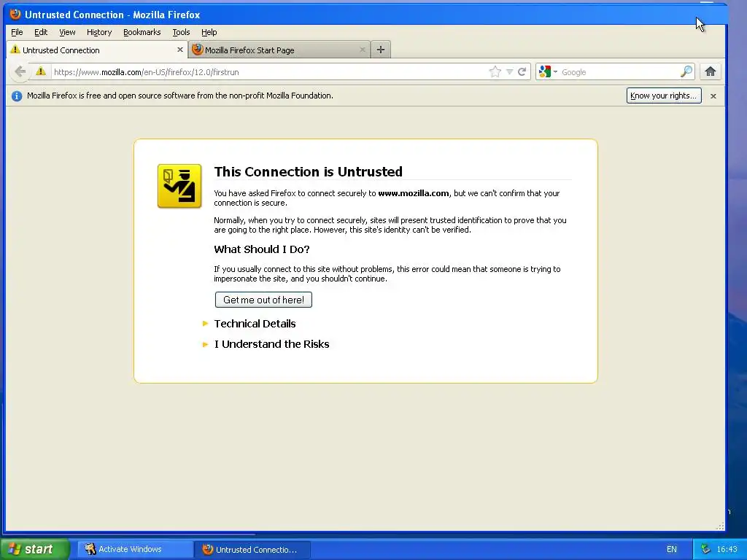Select Activate Windows taskbar item
Image resolution: width=747 pixels, height=560 pixels.
(x=135, y=549)
